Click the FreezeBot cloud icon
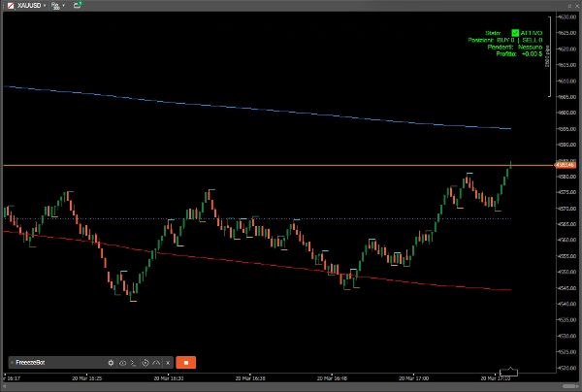Screen dimensions: 582x392 [122, 363]
